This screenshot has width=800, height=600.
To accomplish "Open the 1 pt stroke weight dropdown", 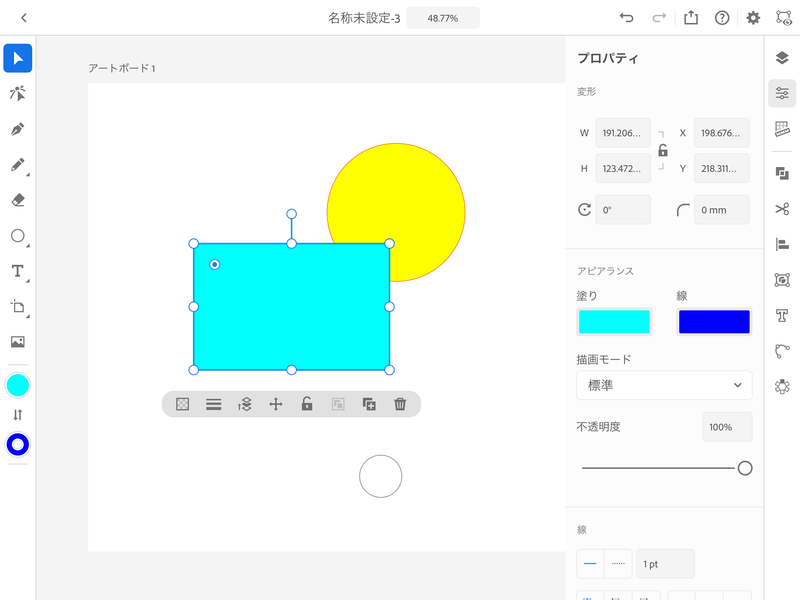I will coord(665,563).
